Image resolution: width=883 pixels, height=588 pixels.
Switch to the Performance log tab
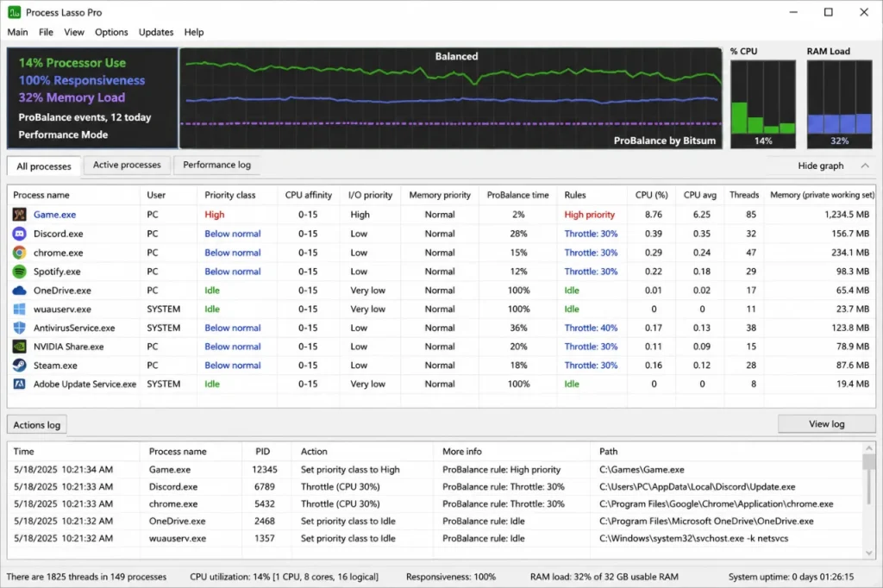click(216, 165)
